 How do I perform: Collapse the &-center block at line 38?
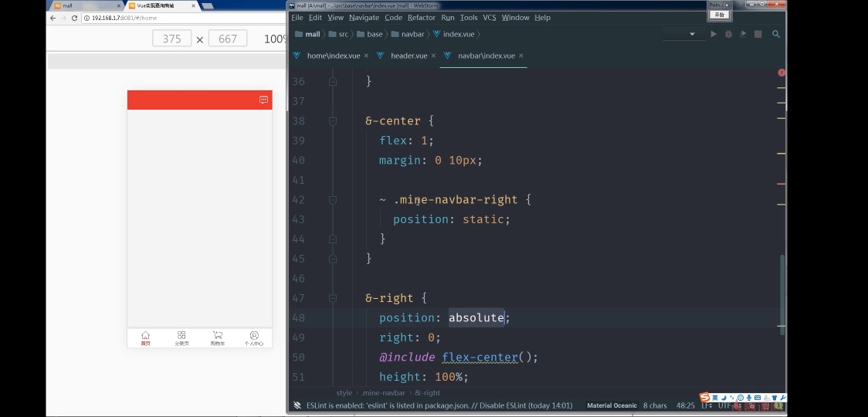point(333,120)
